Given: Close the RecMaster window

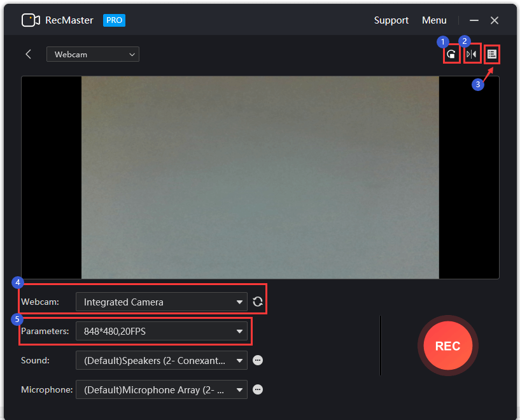Looking at the screenshot, I should click(x=495, y=20).
